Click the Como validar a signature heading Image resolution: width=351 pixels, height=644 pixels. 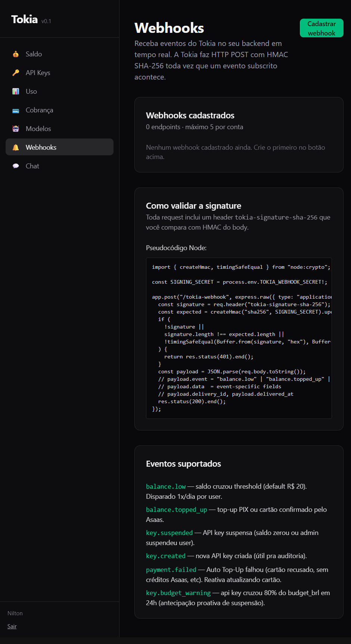[193, 206]
